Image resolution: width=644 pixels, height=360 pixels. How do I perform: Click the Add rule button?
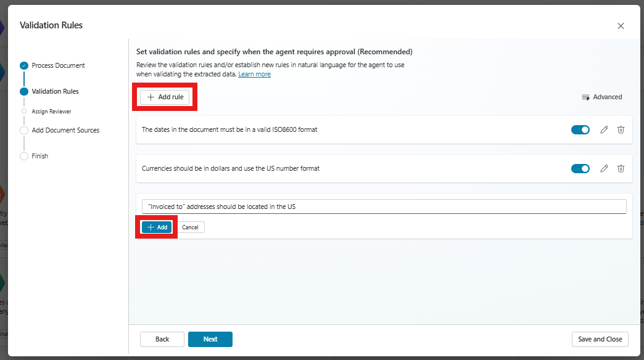tap(165, 97)
